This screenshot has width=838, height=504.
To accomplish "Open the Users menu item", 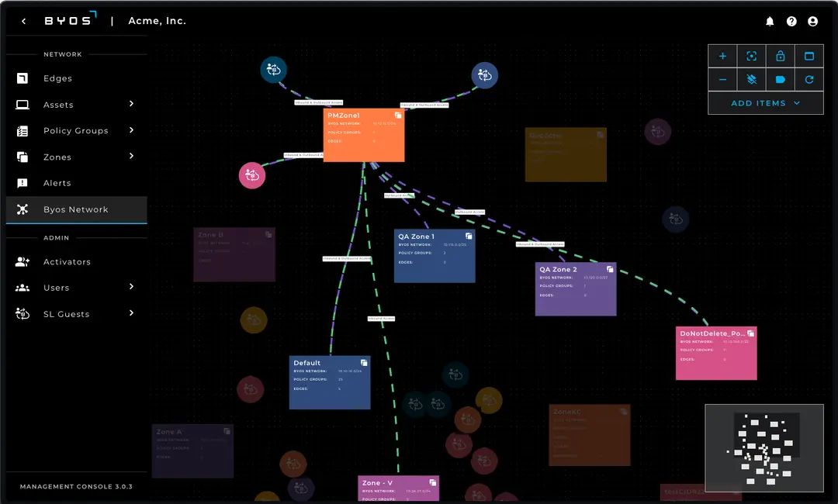I will [56, 288].
